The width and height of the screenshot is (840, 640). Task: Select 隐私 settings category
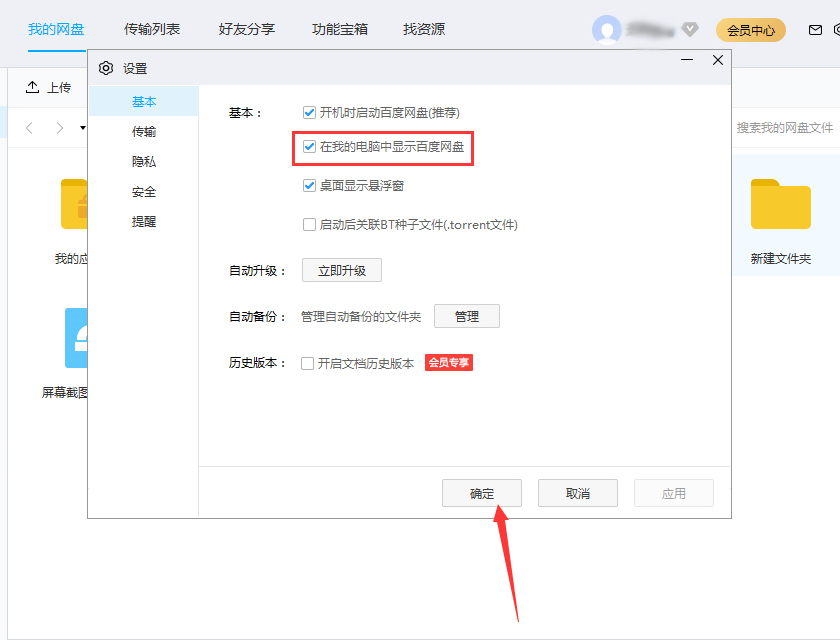(x=144, y=161)
